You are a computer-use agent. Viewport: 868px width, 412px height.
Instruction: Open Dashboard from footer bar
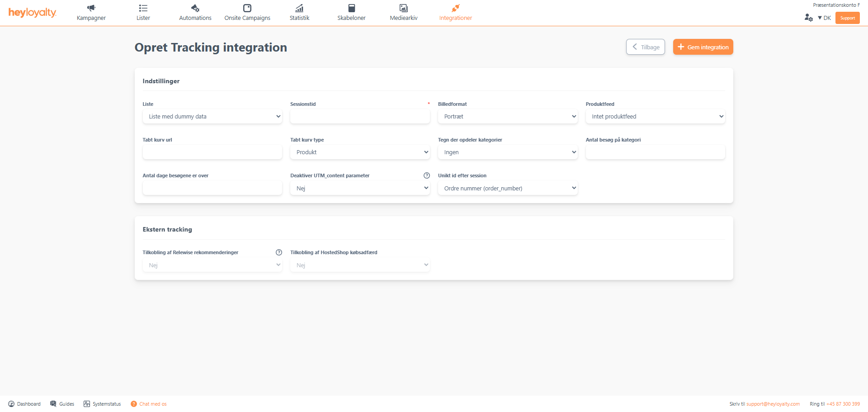point(24,404)
